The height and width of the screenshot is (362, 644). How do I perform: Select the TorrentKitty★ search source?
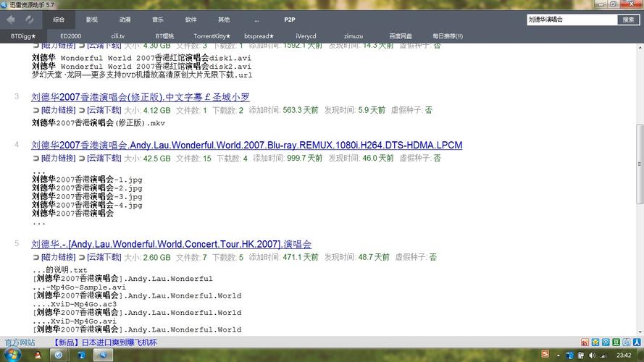click(212, 35)
